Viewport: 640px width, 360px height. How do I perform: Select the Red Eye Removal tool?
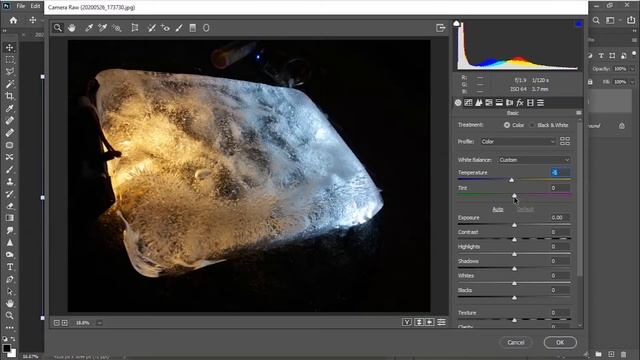tap(165, 28)
